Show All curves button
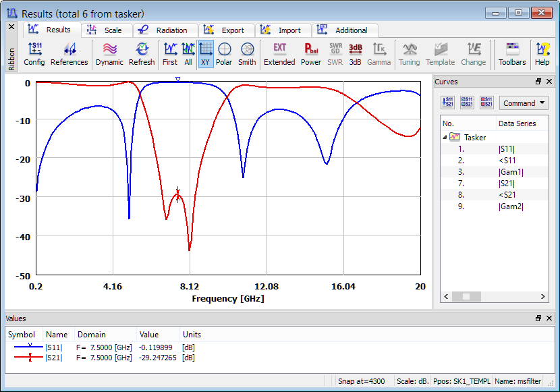560x392 pixels. coord(188,54)
